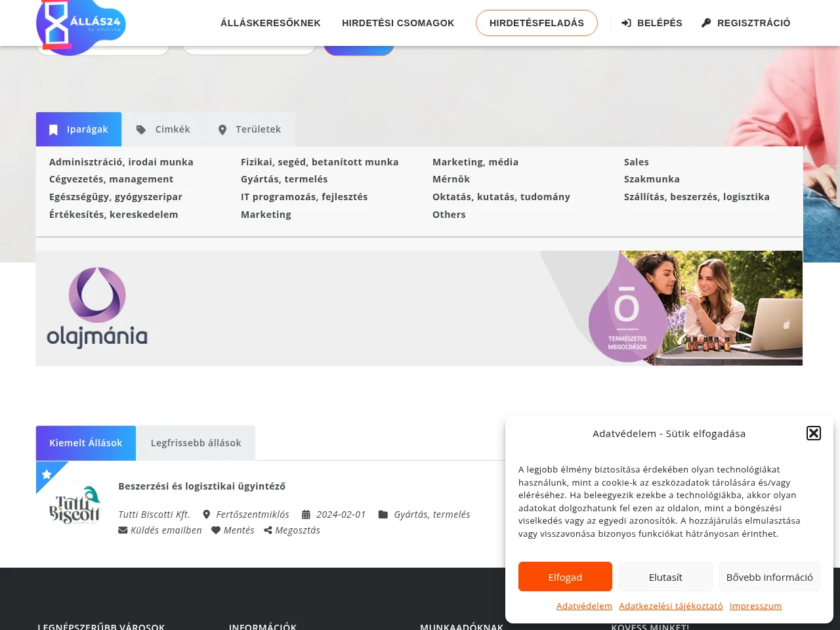Screen dimensions: 840x630
Task: Click the tag icon on Cimkék tab
Action: click(141, 130)
